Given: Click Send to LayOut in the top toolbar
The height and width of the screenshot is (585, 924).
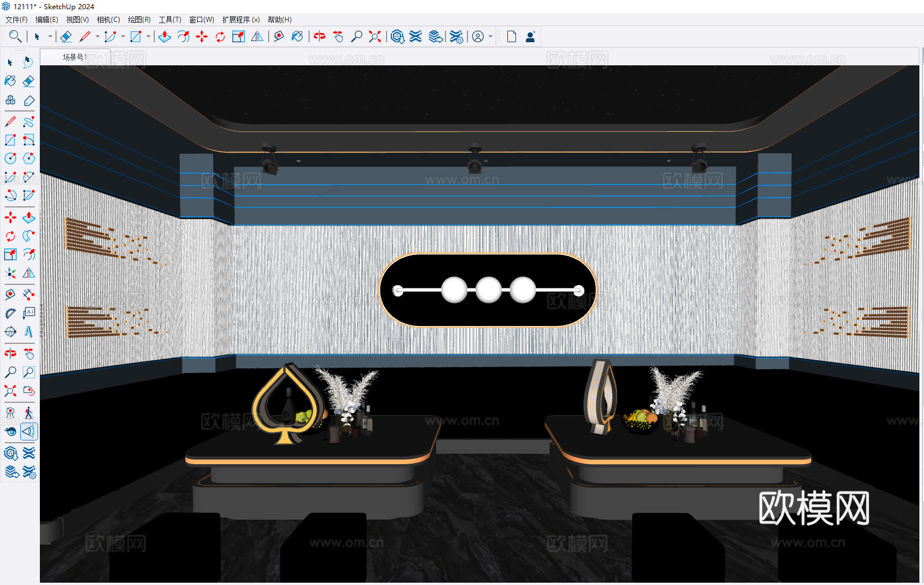Looking at the screenshot, I should tap(436, 36).
